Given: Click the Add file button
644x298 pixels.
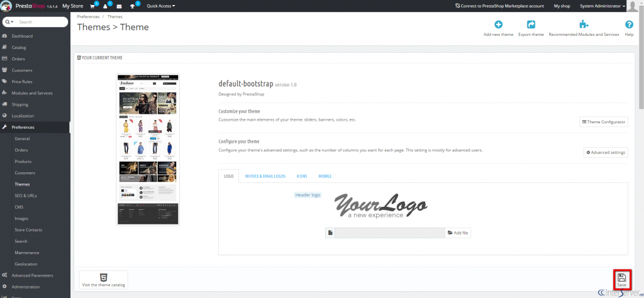Looking at the screenshot, I should 458,233.
